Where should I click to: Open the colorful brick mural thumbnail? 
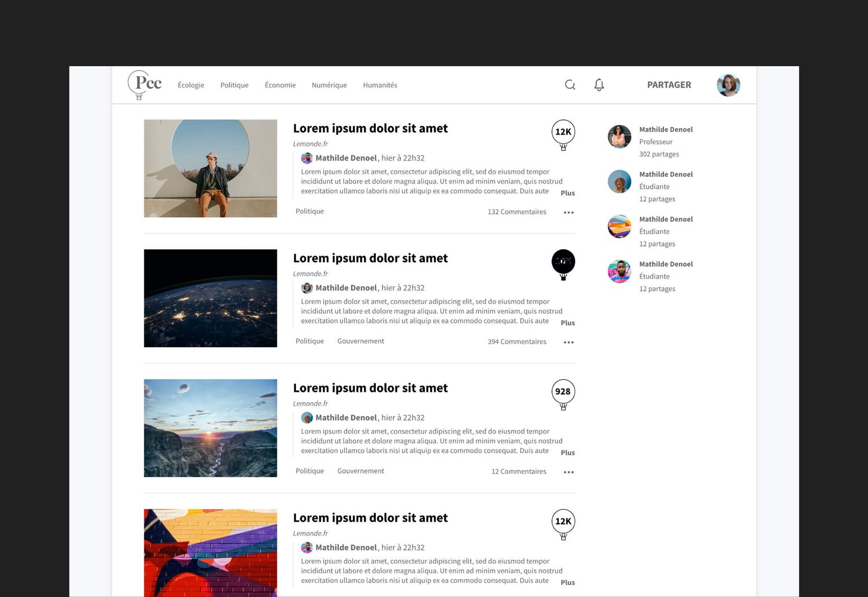pyautogui.click(x=210, y=553)
